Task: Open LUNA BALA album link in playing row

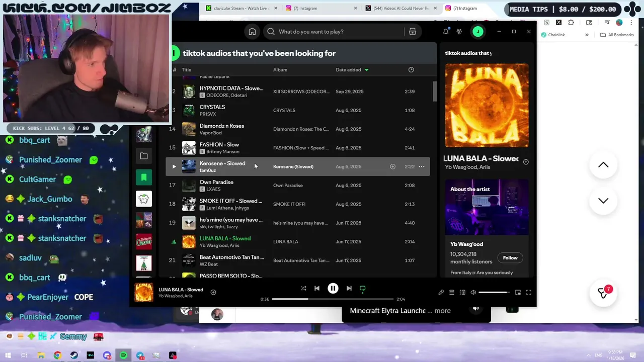Action: (286, 242)
